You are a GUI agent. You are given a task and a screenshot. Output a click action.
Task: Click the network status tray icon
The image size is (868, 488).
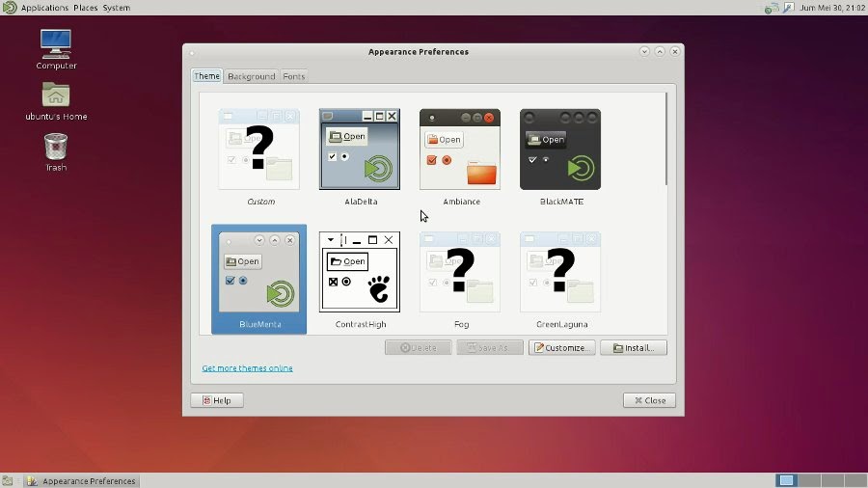772,8
